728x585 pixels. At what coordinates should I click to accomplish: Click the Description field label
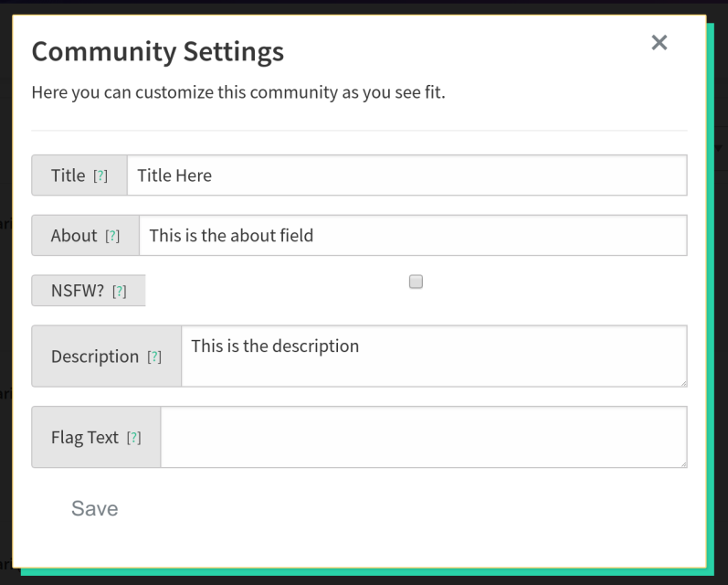[95, 356]
